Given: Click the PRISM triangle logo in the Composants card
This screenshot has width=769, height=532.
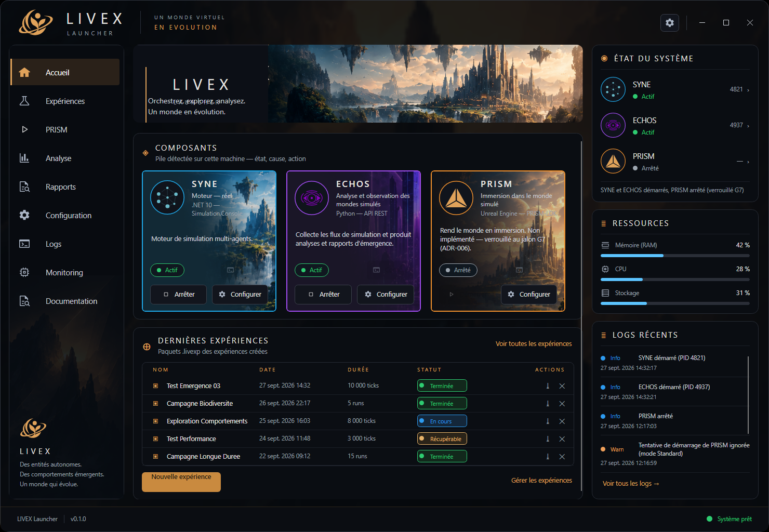Looking at the screenshot, I should click(456, 197).
